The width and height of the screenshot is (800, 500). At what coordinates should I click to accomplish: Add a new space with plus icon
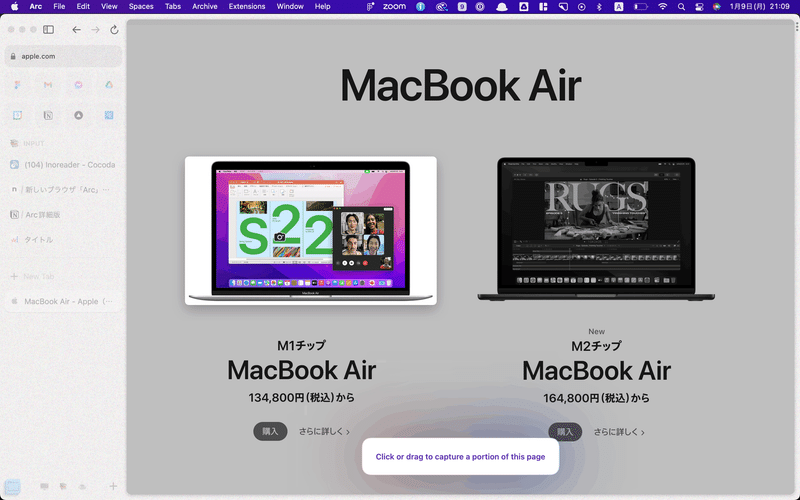pyautogui.click(x=113, y=486)
